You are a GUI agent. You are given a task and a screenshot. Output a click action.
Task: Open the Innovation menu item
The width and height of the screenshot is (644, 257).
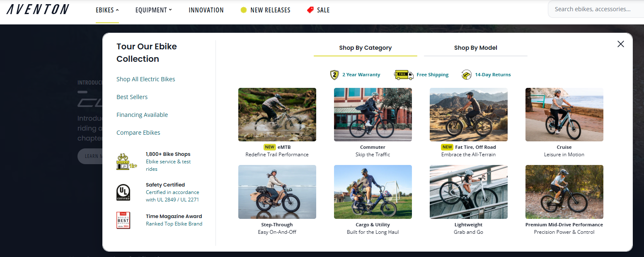click(206, 10)
